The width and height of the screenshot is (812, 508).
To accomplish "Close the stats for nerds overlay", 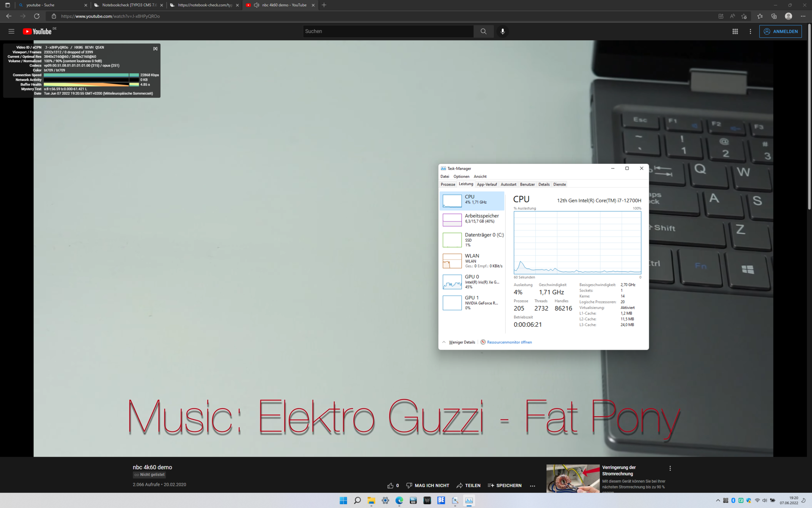I will pyautogui.click(x=155, y=49).
